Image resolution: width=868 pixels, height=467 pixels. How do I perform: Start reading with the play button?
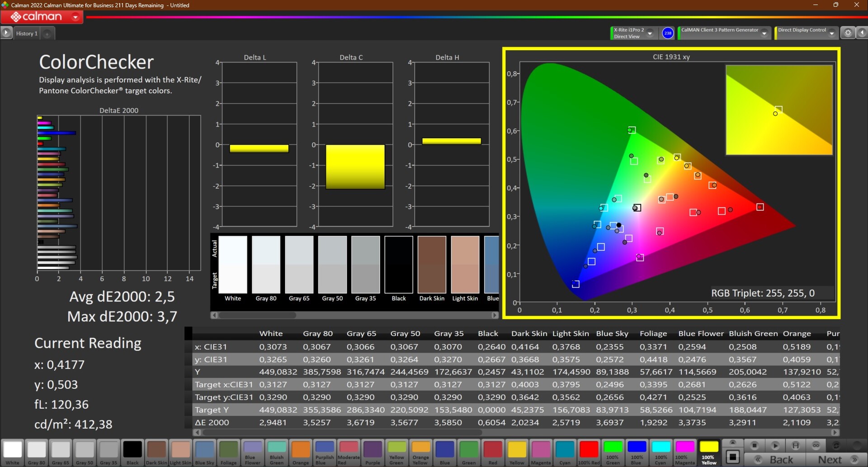775,446
